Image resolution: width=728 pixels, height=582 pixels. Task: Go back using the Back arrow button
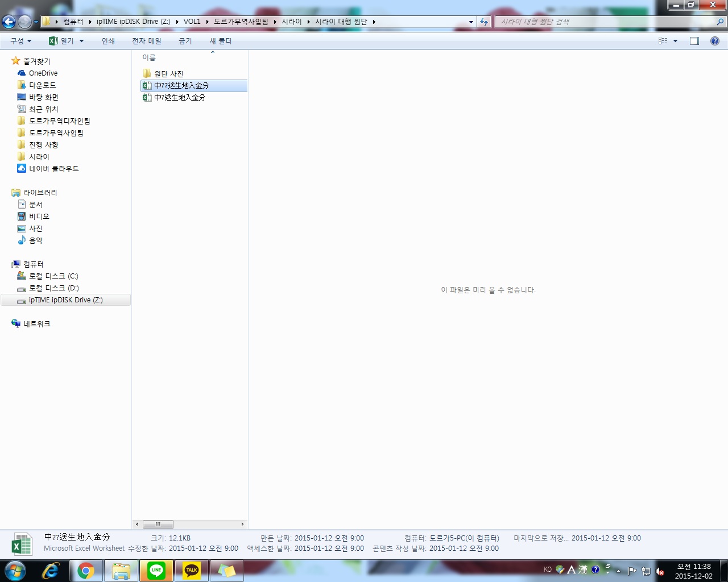coord(9,22)
